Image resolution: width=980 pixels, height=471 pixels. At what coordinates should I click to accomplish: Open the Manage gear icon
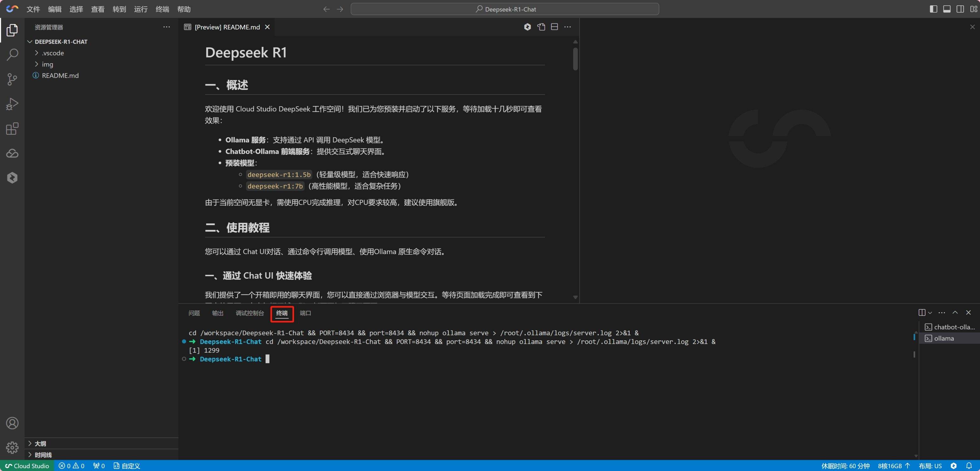[12, 447]
